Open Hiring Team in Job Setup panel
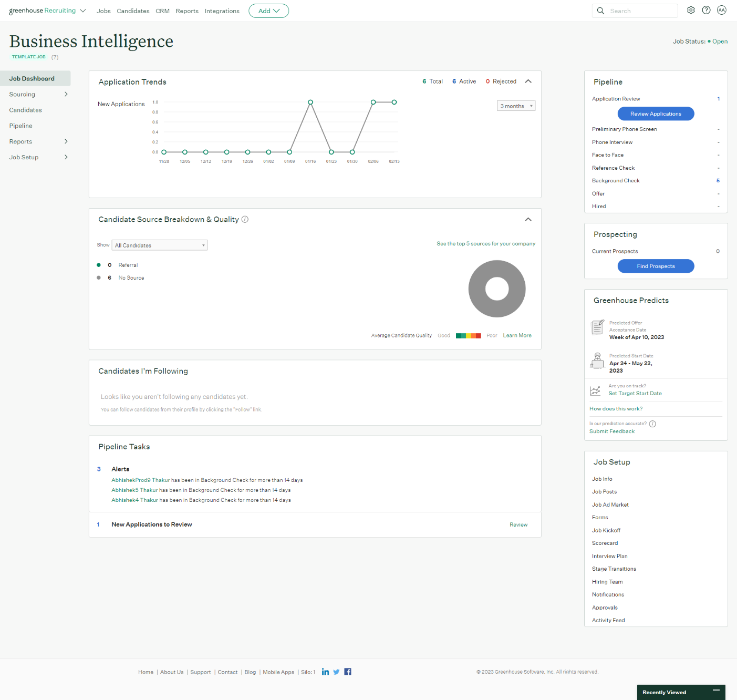 point(607,582)
